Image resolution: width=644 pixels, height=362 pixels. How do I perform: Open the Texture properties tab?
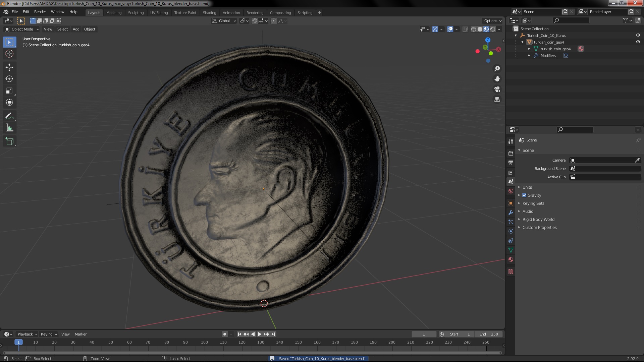(x=511, y=271)
